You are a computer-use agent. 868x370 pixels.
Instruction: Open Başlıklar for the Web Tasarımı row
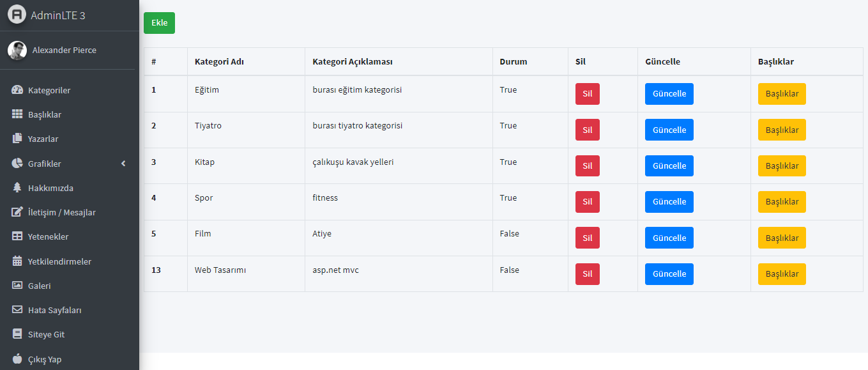click(782, 274)
